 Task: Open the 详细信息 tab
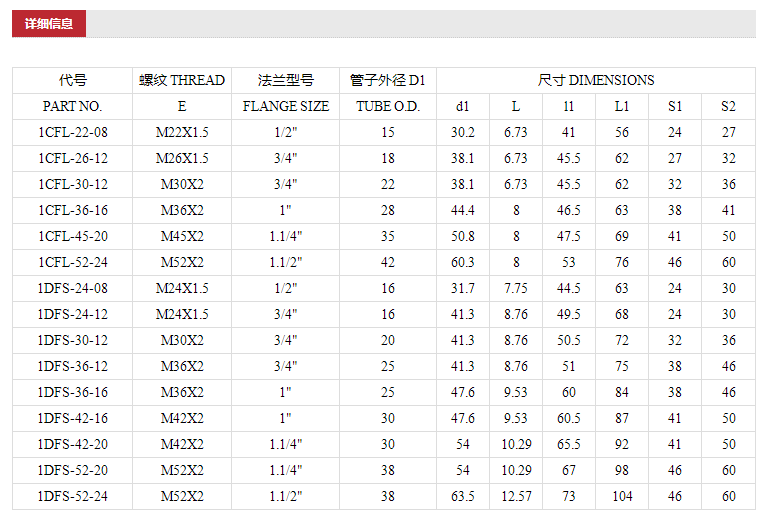[x=49, y=24]
